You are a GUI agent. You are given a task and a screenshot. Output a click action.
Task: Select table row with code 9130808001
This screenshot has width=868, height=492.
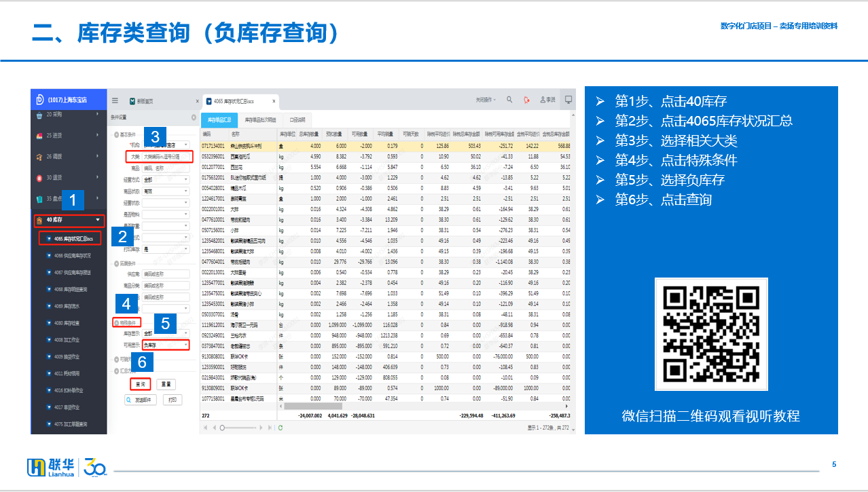point(386,356)
